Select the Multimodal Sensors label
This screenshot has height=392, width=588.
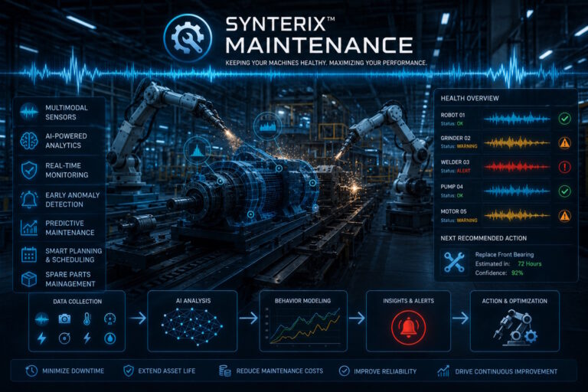[67, 112]
